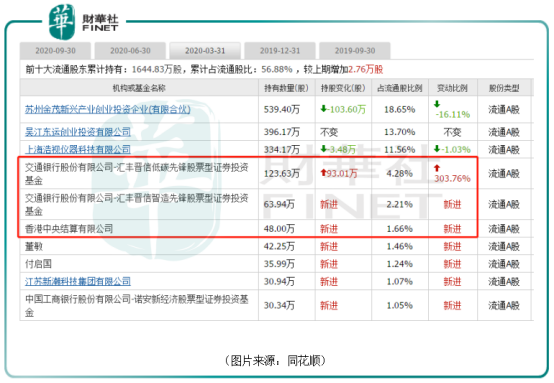
Task: Click the green down arrow beside -3.48万
Action: click(x=323, y=149)
